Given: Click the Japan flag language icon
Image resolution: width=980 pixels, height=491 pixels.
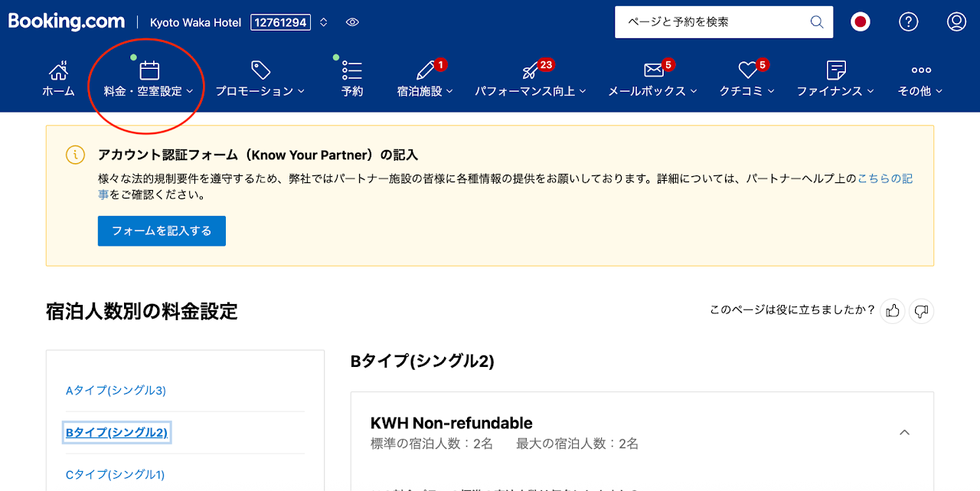Looking at the screenshot, I should pyautogui.click(x=861, y=22).
